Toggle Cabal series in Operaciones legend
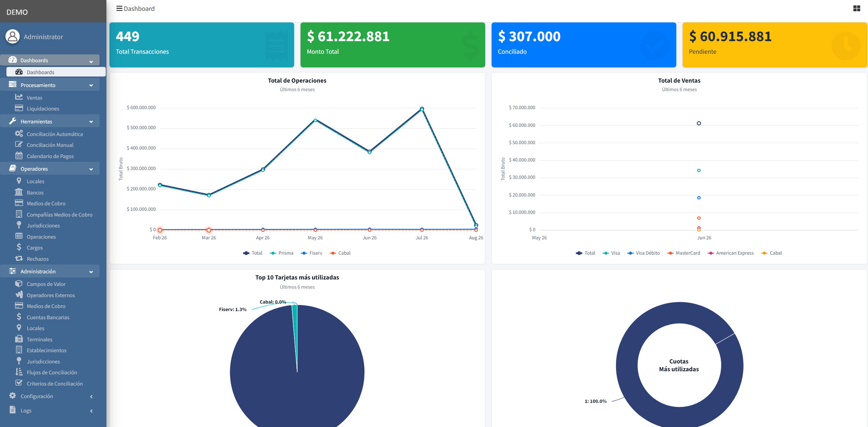The width and height of the screenshot is (868, 427). pos(340,253)
